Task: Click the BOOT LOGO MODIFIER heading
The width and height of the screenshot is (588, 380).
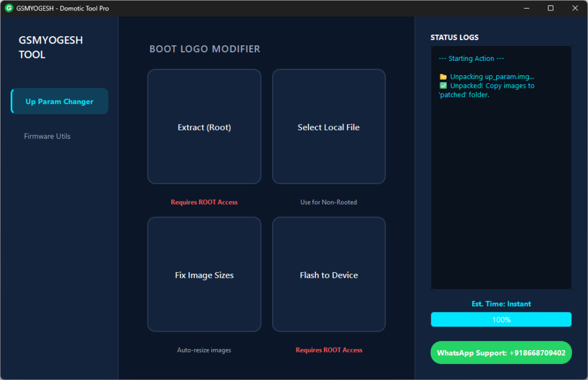Action: pos(205,49)
